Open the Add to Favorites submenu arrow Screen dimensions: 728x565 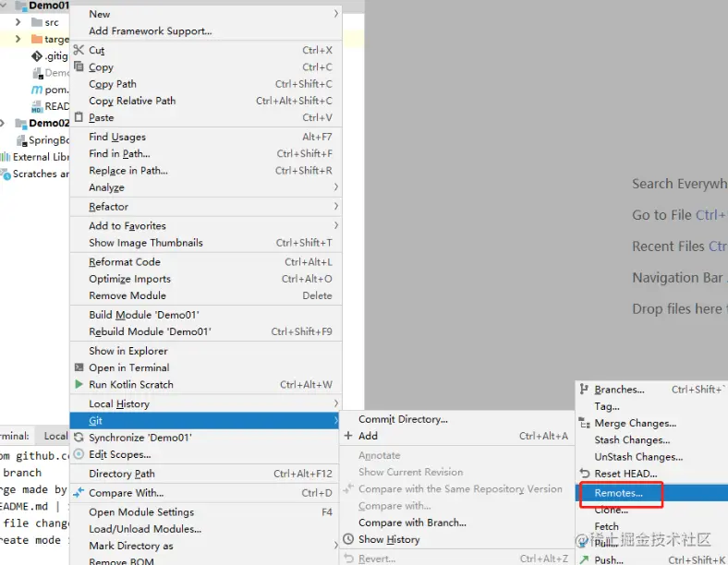[336, 225]
